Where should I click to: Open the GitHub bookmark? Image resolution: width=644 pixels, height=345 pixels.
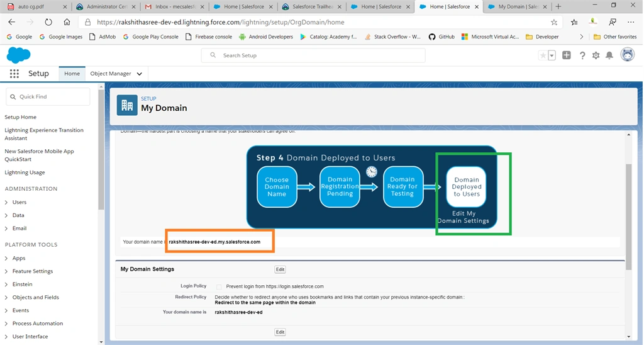(441, 37)
